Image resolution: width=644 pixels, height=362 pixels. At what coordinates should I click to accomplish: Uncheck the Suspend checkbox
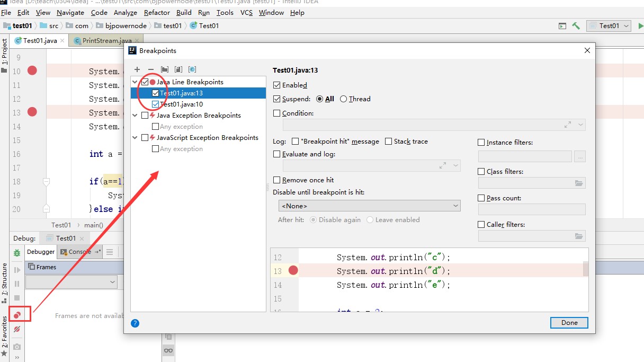276,99
